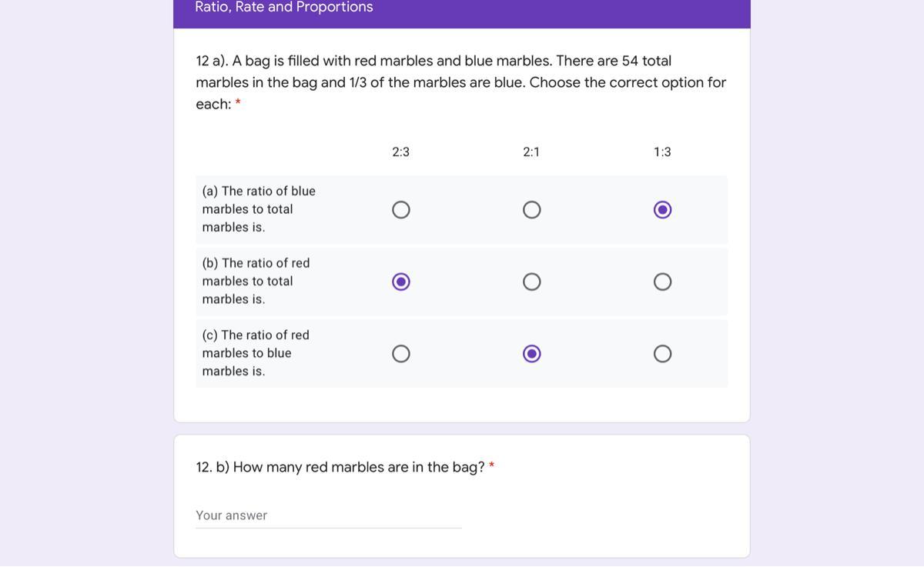Pick 1:3 for red to blue marbles

click(662, 354)
